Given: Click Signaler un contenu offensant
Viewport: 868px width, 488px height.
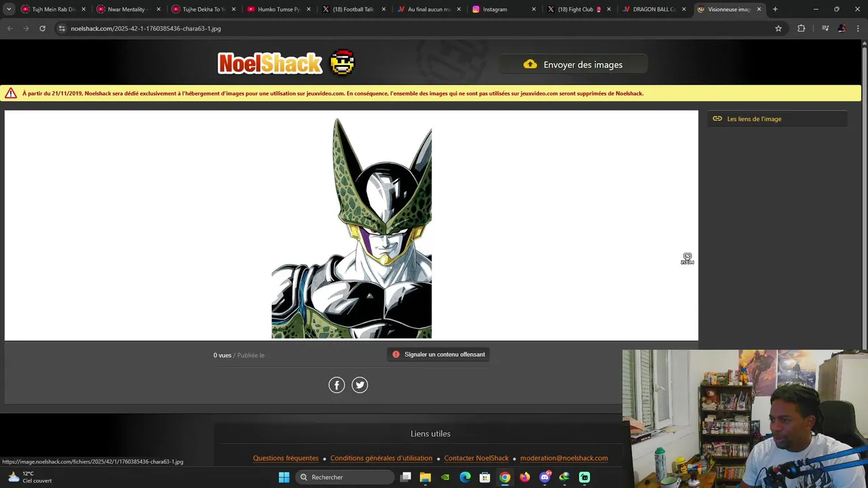Looking at the screenshot, I should pyautogui.click(x=438, y=354).
